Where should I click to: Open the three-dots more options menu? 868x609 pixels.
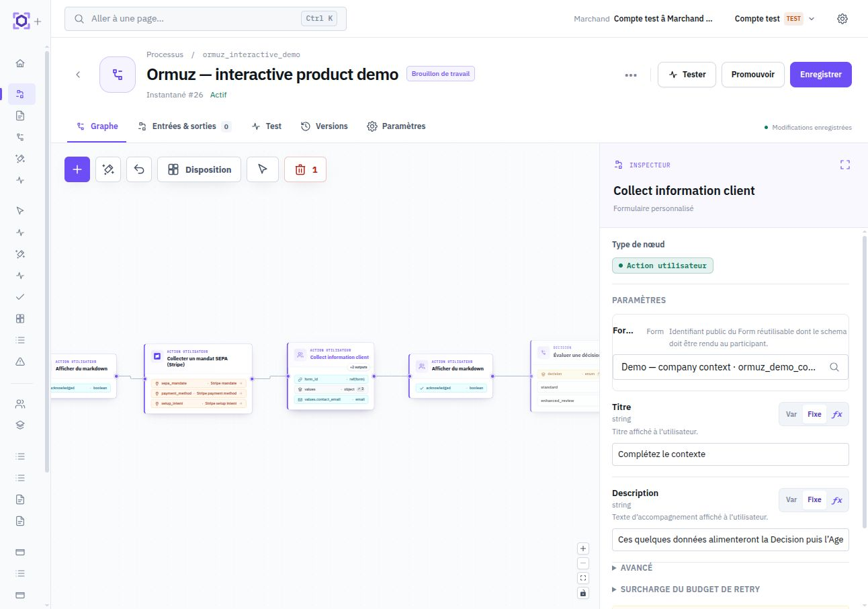631,75
